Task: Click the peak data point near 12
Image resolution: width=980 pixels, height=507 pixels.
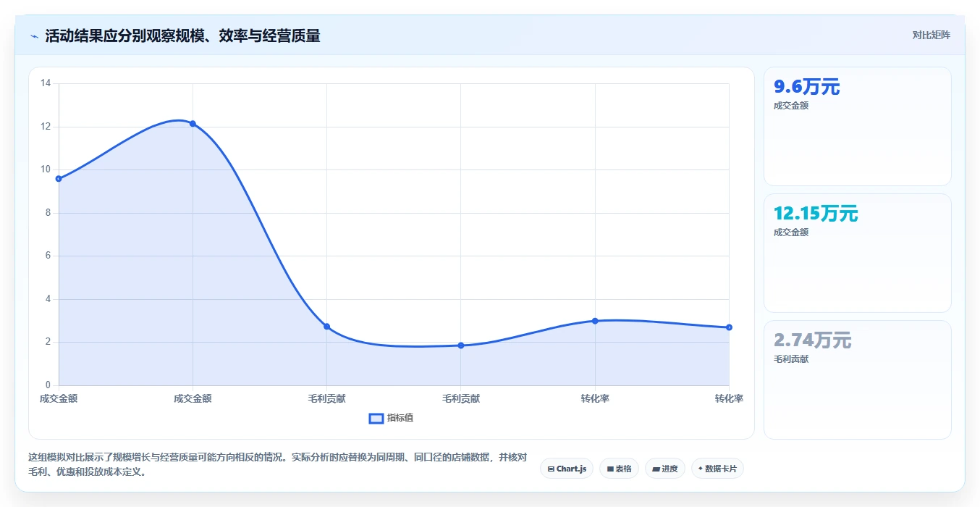Action: pyautogui.click(x=193, y=124)
